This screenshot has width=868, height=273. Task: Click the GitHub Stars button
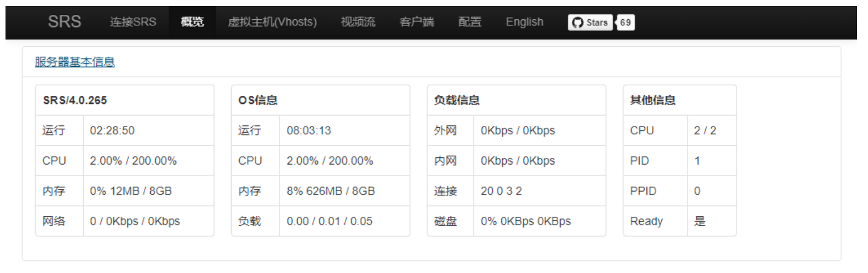[590, 23]
